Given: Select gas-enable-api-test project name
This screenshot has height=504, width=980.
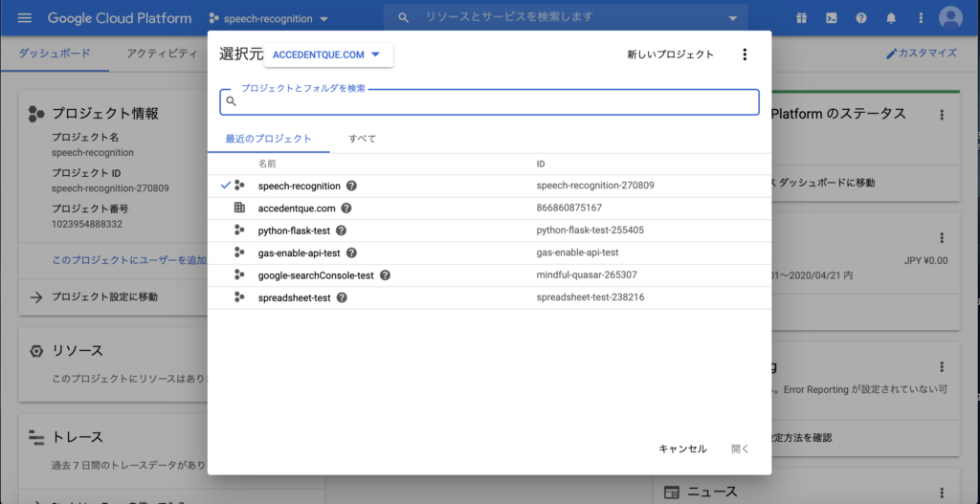Looking at the screenshot, I should pos(299,252).
